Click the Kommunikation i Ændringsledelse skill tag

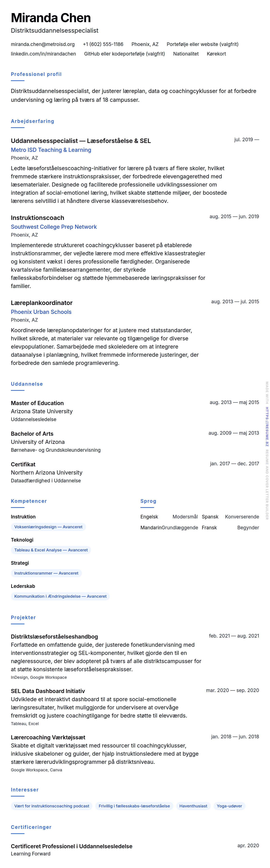click(60, 596)
